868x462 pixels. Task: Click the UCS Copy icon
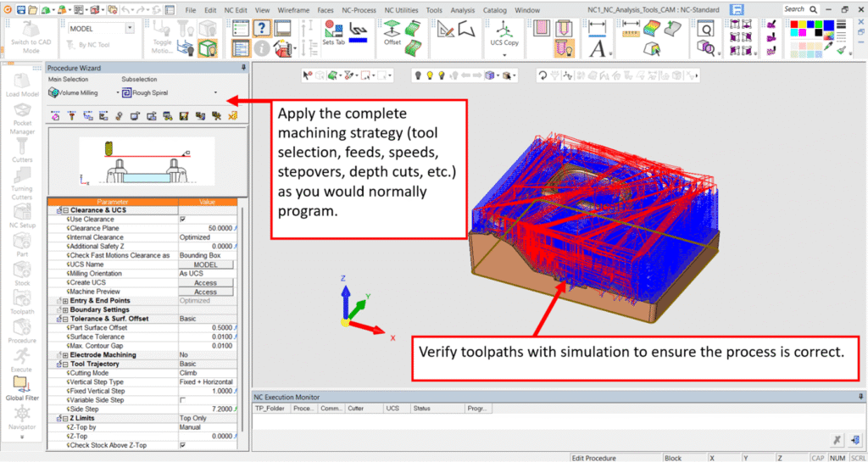[504, 34]
